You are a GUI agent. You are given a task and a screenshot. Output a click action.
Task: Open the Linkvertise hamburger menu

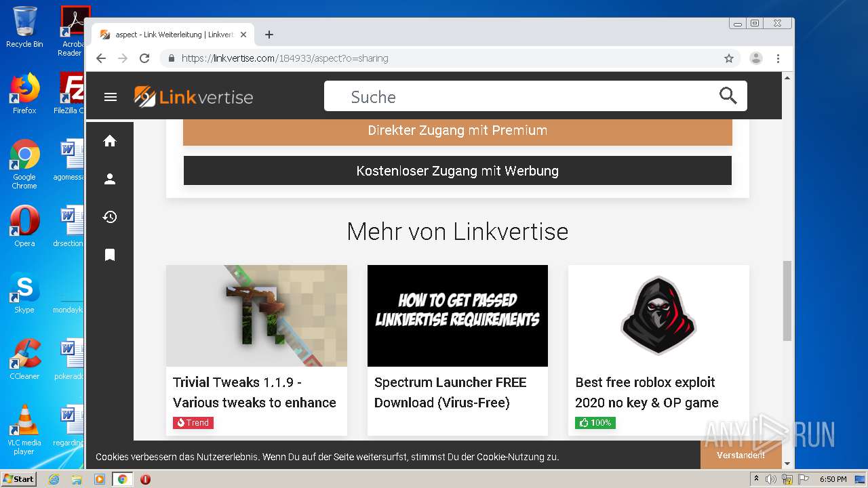(111, 97)
